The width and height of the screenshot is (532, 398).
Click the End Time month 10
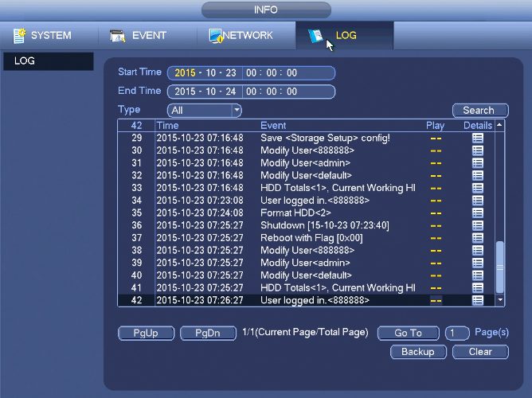click(211, 92)
